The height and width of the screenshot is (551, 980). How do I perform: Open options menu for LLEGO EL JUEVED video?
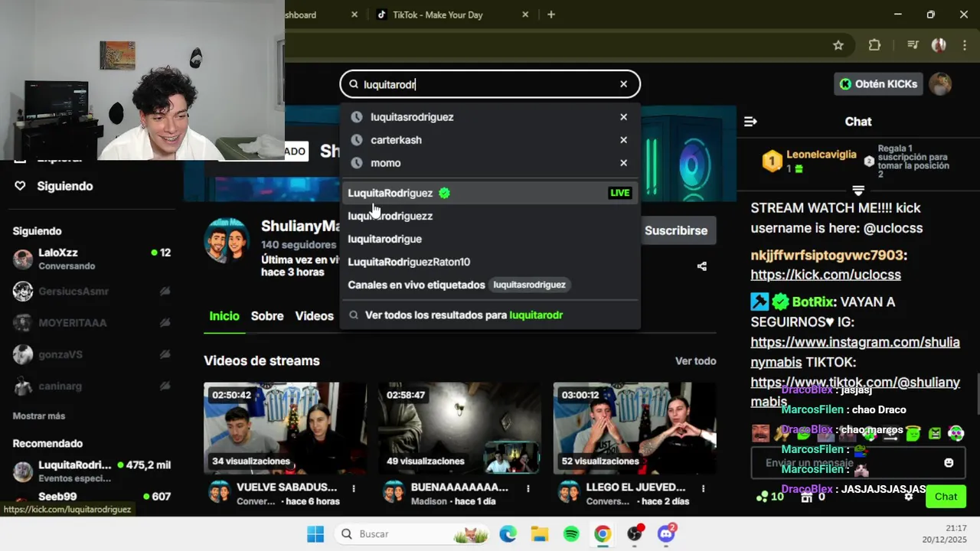click(x=703, y=488)
